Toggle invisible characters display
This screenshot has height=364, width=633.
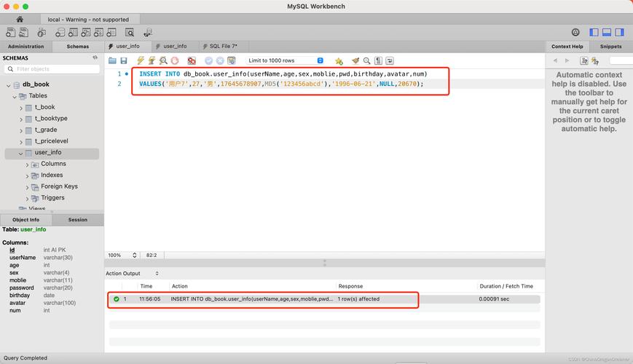click(378, 60)
